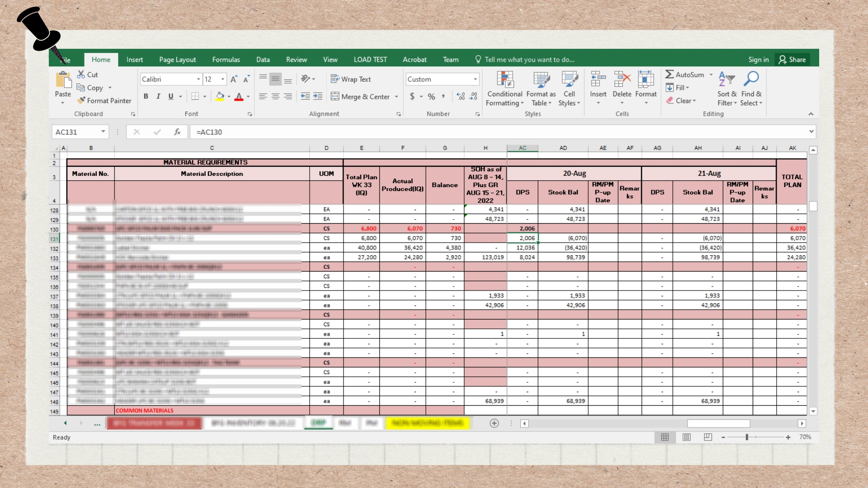Click the Share button
The width and height of the screenshot is (868, 488).
pyautogui.click(x=792, y=60)
